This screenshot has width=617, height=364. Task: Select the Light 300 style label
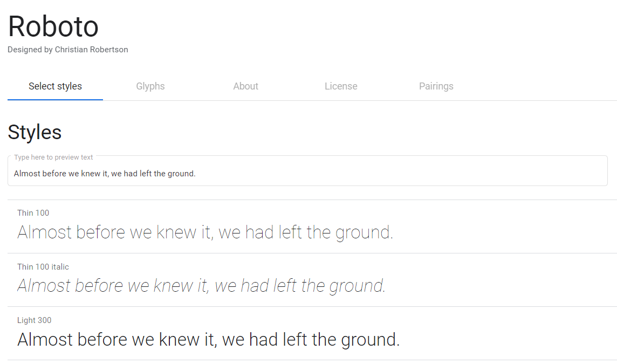tap(34, 320)
